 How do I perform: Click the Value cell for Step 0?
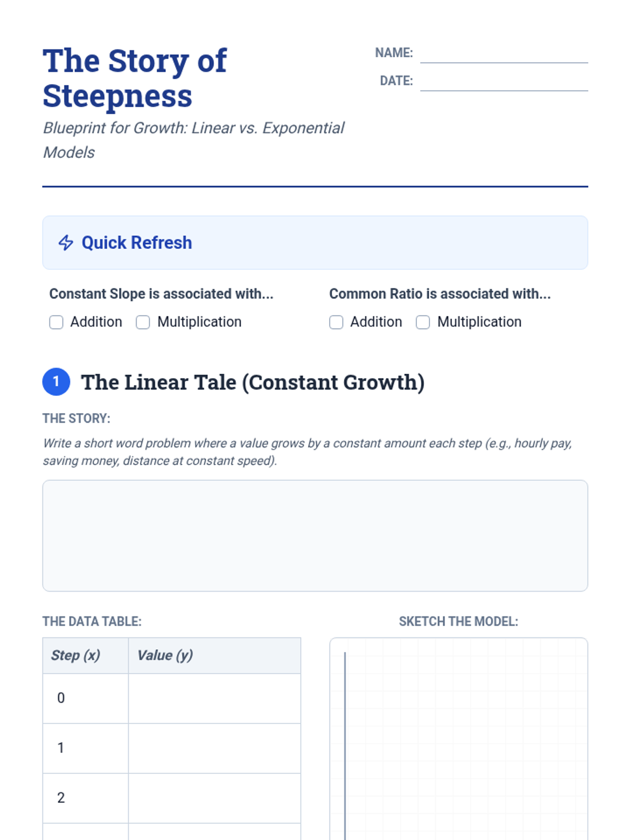click(x=215, y=698)
